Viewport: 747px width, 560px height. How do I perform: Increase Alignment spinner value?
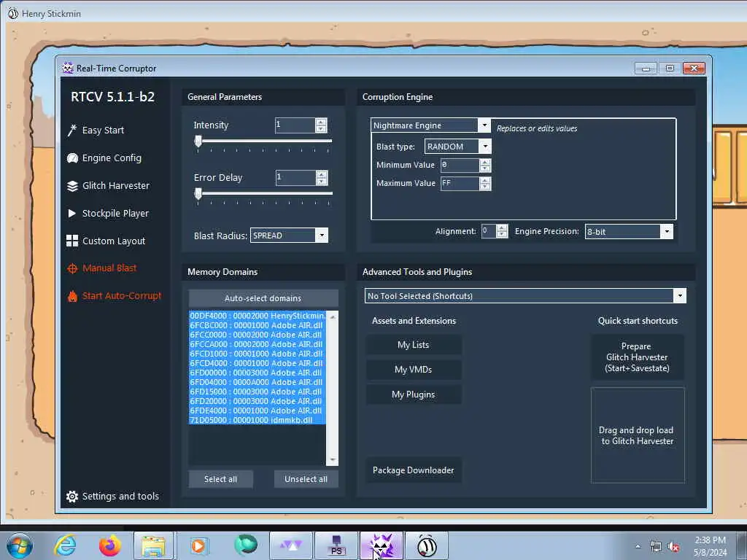(x=502, y=228)
